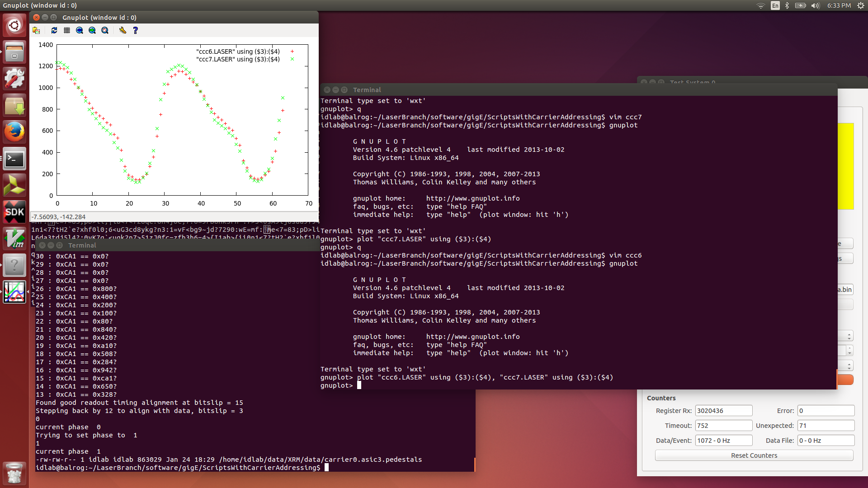Open the SDK launcher icon
Screen dimensions: 868x488
pyautogui.click(x=14, y=212)
